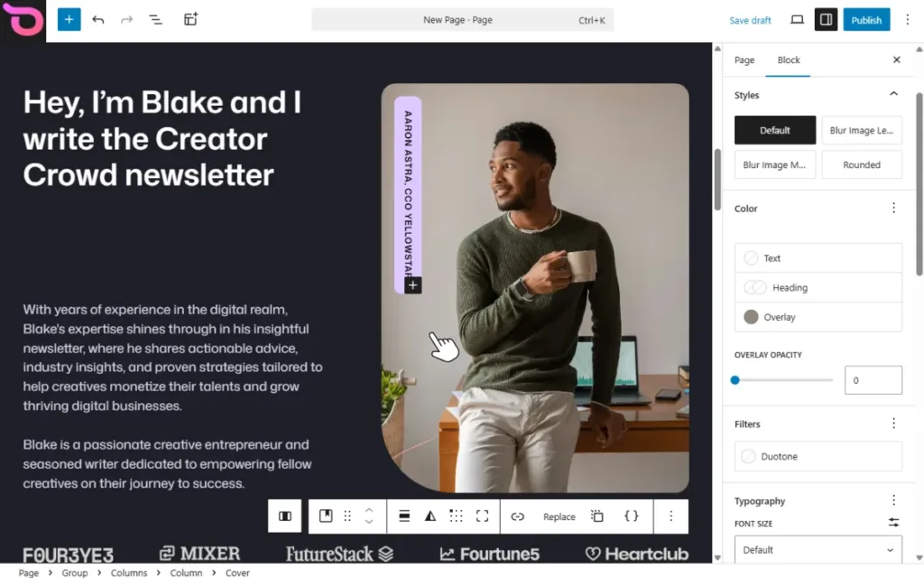Select the Default style option
Image resolution: width=924 pixels, height=578 pixels.
774,130
